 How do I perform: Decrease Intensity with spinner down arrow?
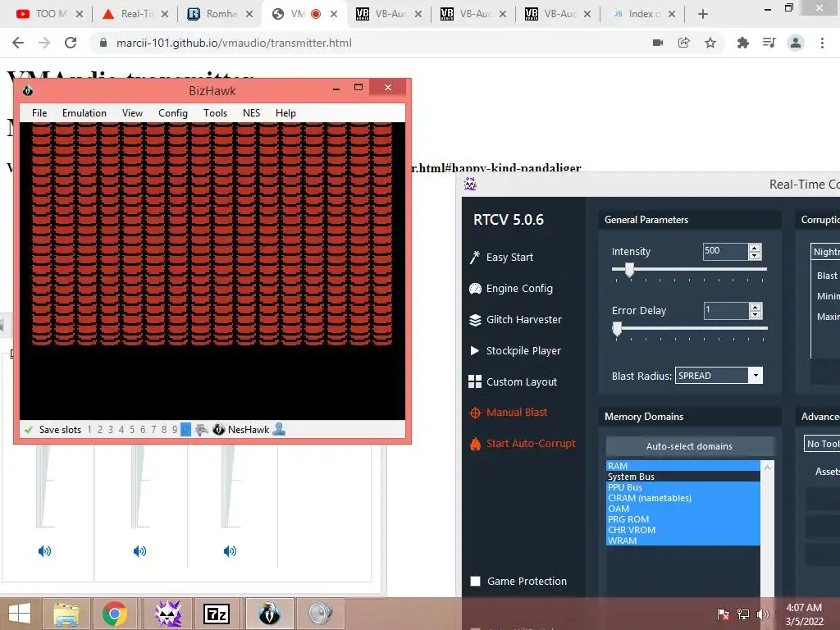coord(755,256)
